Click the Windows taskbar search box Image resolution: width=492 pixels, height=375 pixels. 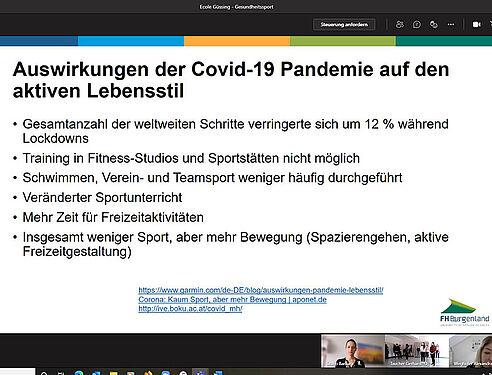click(17, 372)
